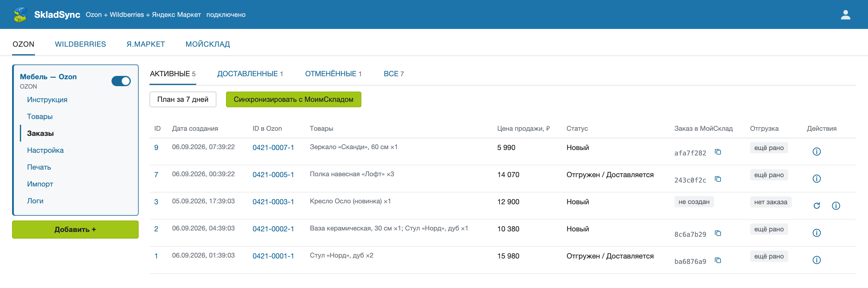Click the Мебель — Ozon account title
This screenshot has width=868, height=288.
tap(48, 77)
